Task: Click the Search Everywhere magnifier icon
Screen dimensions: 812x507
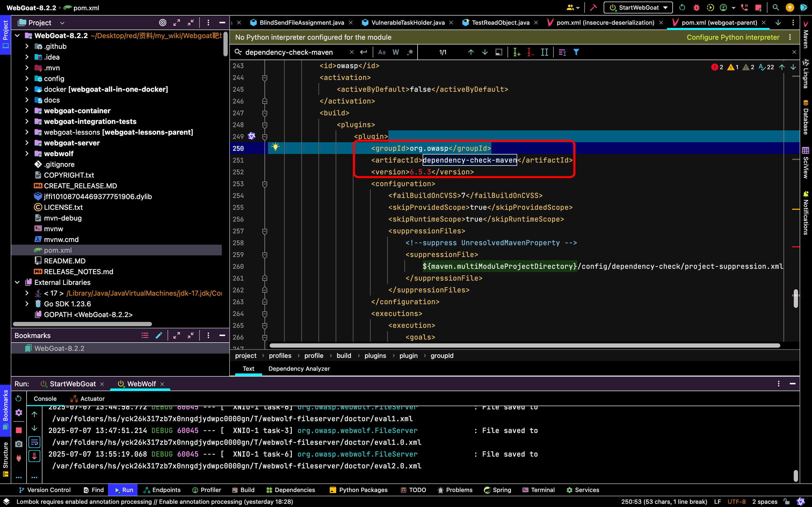Action: coord(775,8)
